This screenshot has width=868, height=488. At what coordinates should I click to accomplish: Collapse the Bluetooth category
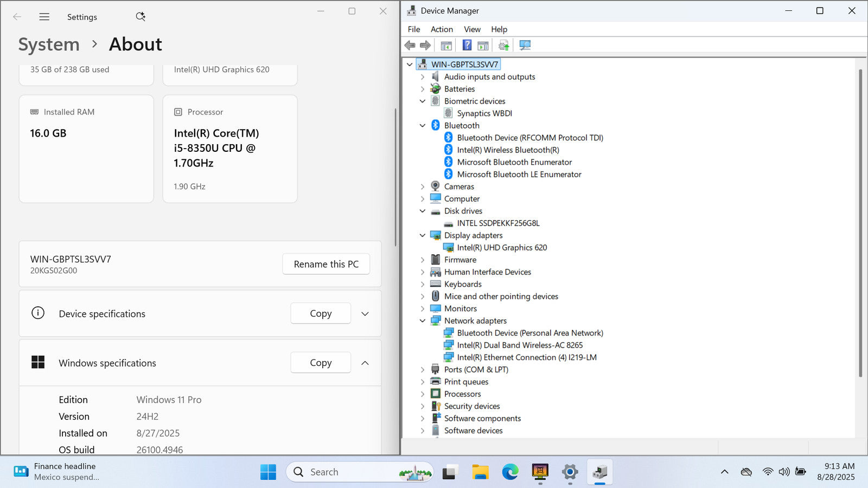click(423, 126)
